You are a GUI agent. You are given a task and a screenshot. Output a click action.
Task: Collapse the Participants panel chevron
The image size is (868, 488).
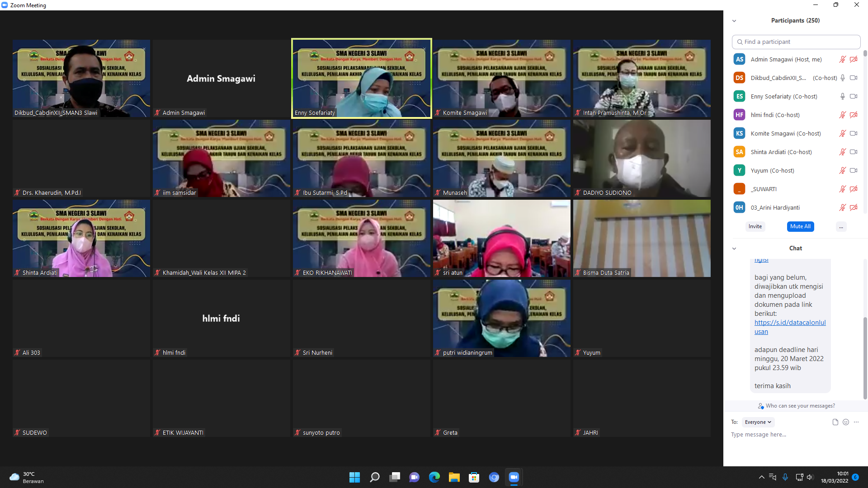click(734, 21)
